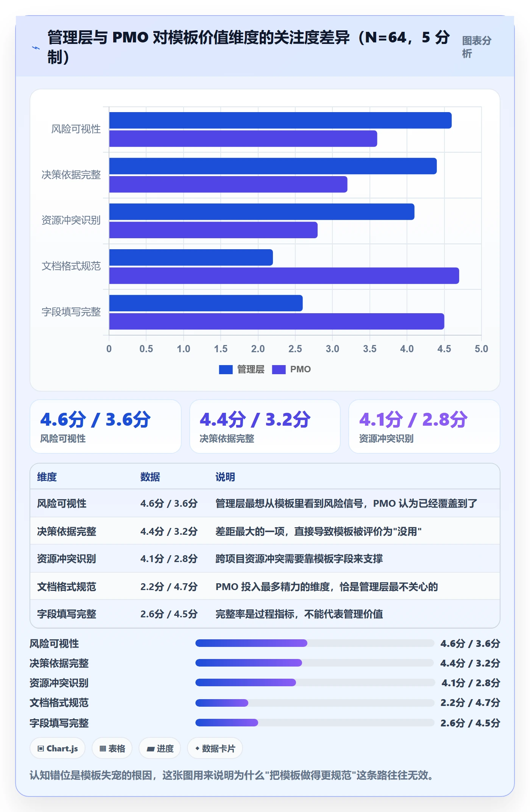Screen dimensions: 530x812
Task: Click the PMO bar for 资源冲突识别 in chart
Action: coord(213,230)
